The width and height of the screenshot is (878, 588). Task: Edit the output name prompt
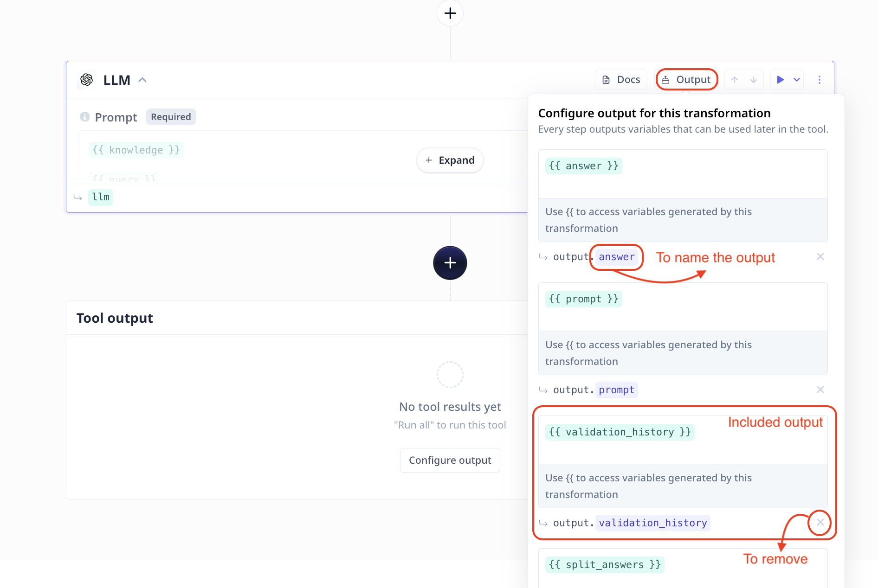click(616, 390)
